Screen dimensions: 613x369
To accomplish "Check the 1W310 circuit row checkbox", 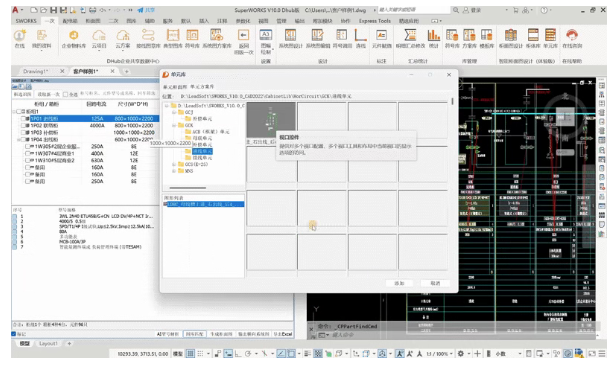I will pos(27,161).
